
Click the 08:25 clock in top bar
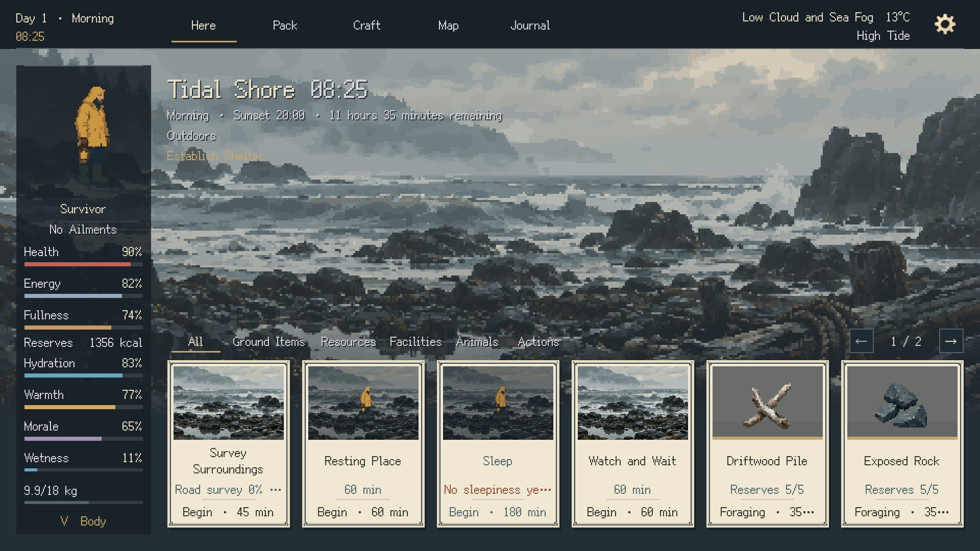pos(30,37)
